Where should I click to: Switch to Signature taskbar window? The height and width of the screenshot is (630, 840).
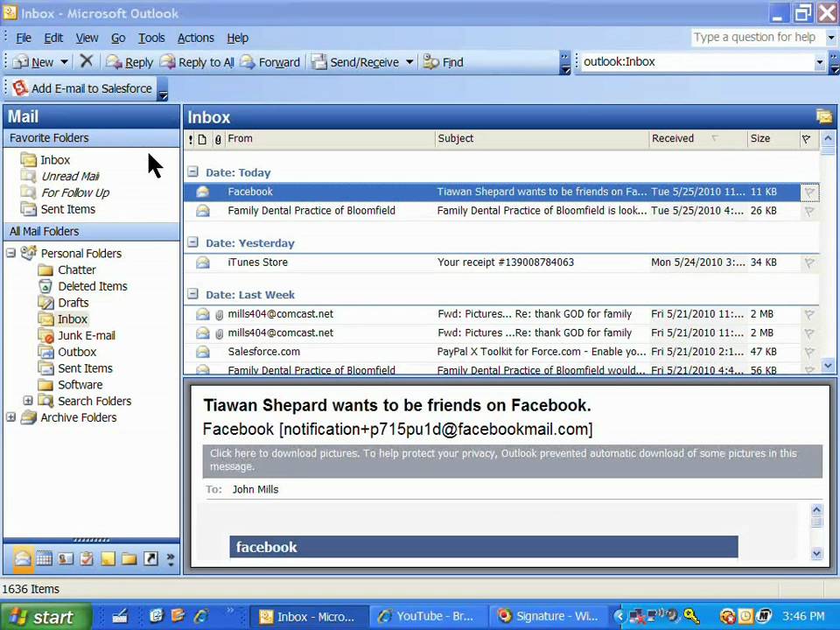point(549,617)
